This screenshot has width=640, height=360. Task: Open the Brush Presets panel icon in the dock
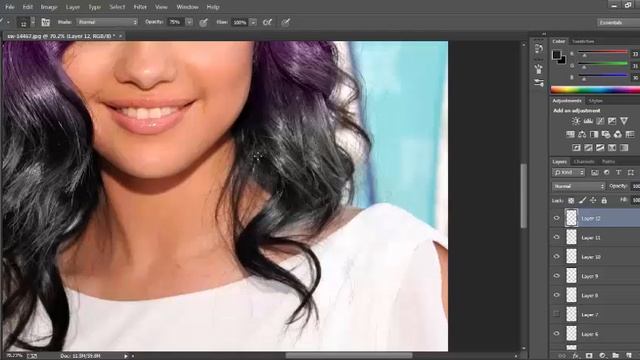point(539,68)
